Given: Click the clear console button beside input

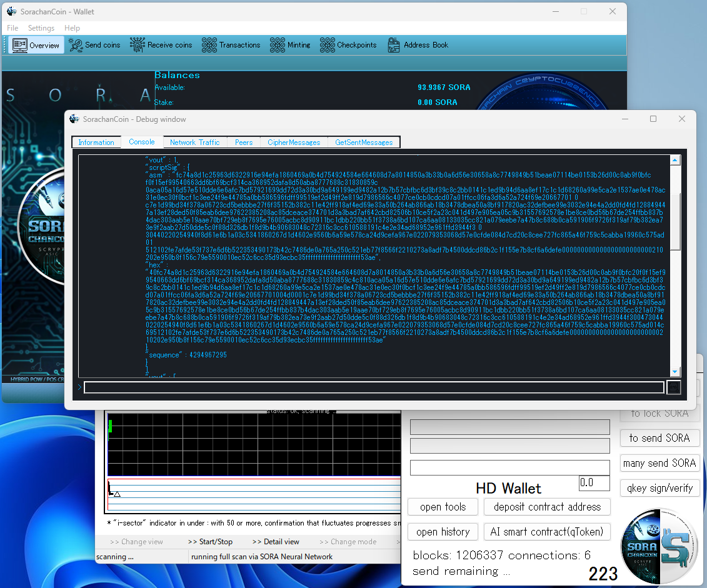Looking at the screenshot, I should [x=673, y=387].
